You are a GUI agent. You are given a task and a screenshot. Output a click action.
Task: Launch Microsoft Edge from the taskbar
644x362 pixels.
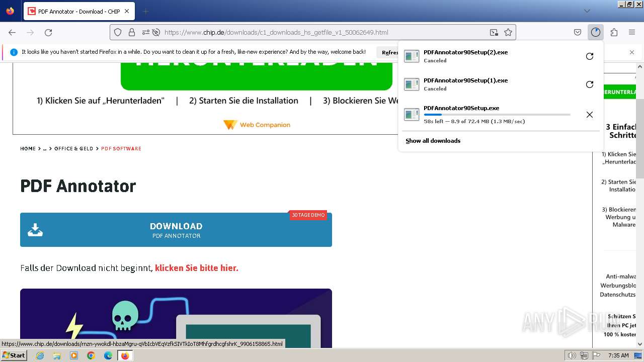click(108, 355)
